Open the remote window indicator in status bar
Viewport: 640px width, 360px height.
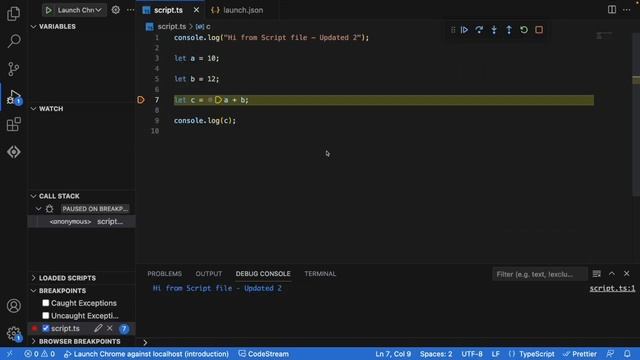point(9,354)
